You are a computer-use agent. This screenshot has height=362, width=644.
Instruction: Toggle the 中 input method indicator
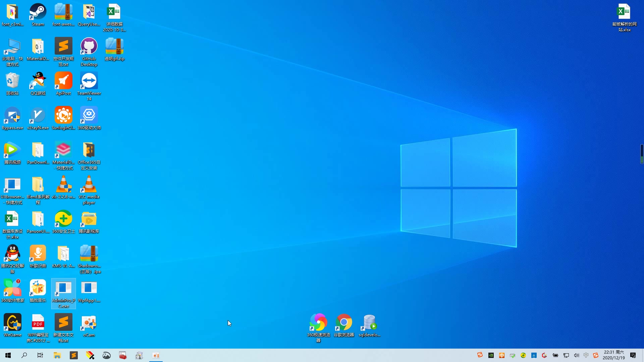pos(586,355)
